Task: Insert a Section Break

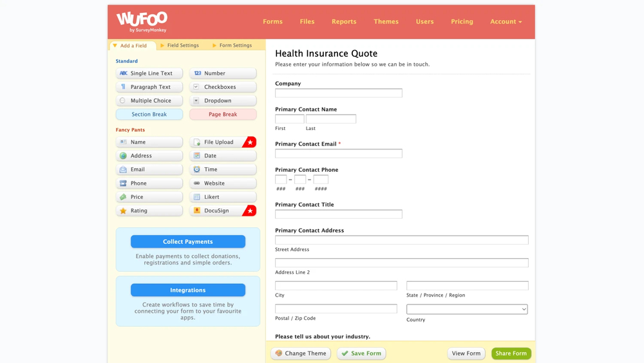Action: 149,115
